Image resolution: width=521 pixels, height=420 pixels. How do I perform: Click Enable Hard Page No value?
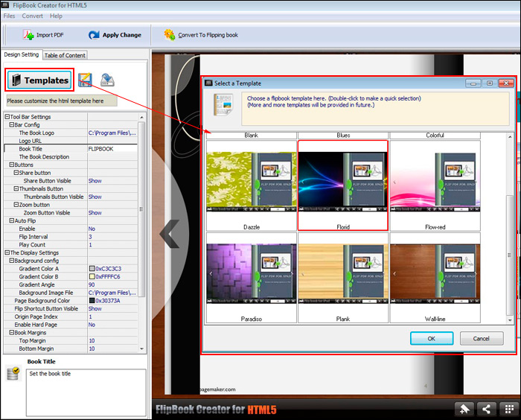tap(92, 325)
